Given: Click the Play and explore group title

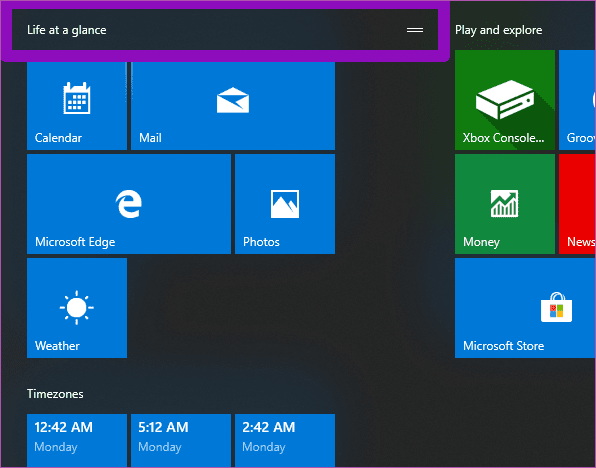Looking at the screenshot, I should pos(498,30).
